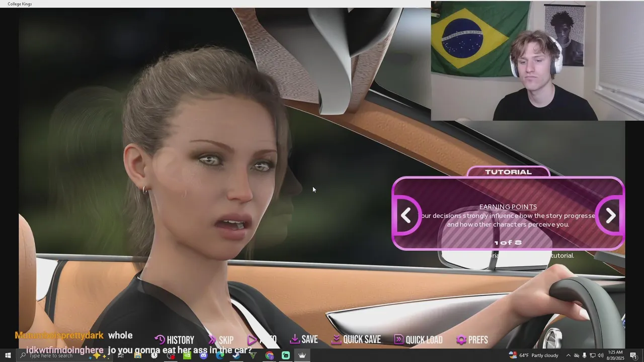Open Task View on the taskbar
The width and height of the screenshot is (644, 362).
point(121,355)
